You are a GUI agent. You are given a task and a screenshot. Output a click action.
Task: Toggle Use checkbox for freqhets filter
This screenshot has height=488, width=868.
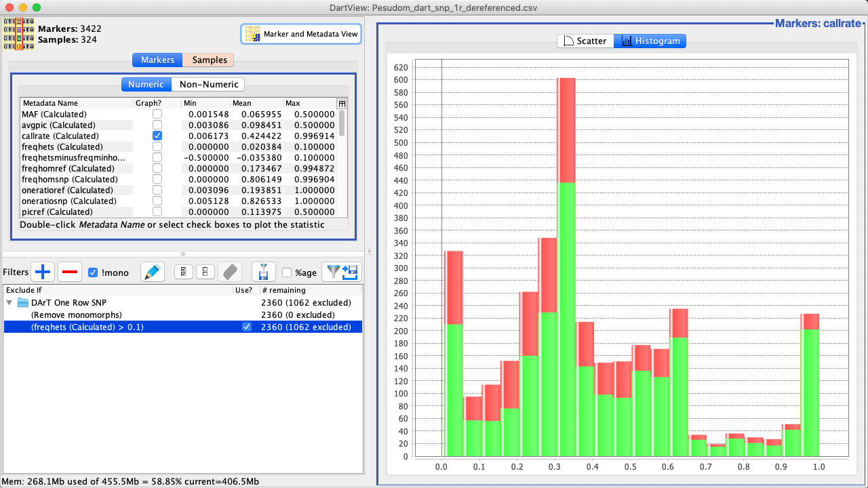(247, 327)
